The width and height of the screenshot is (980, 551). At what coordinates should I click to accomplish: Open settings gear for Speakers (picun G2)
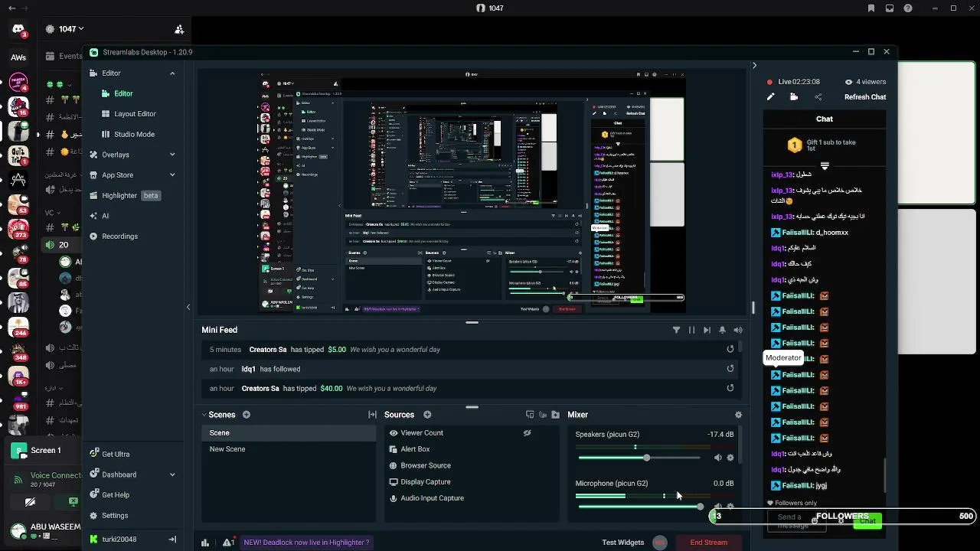pyautogui.click(x=730, y=458)
